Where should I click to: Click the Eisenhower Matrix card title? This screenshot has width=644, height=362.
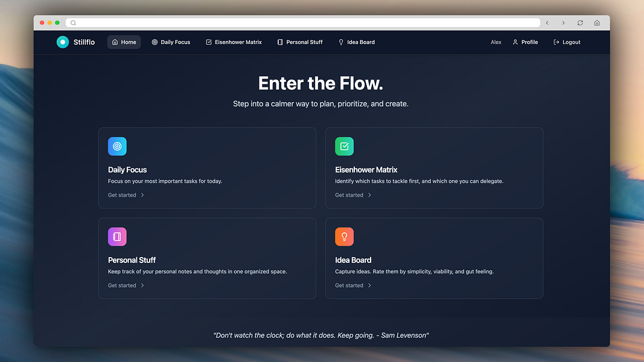tap(366, 170)
